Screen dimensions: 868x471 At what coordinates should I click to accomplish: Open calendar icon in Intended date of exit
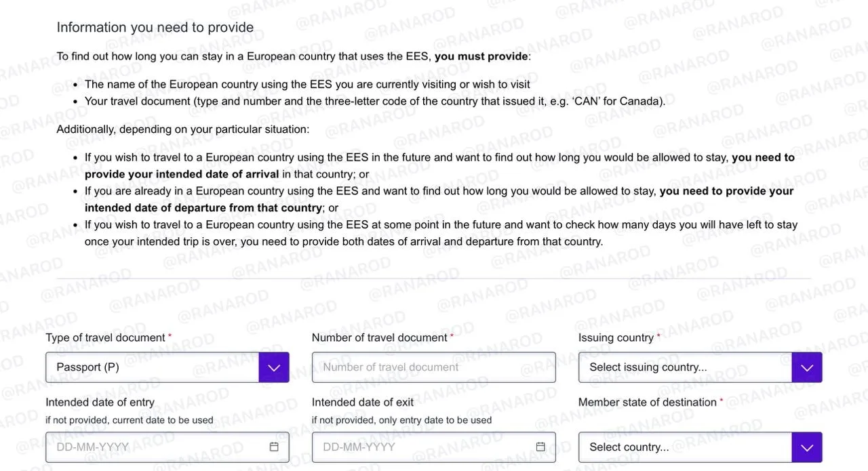[540, 447]
